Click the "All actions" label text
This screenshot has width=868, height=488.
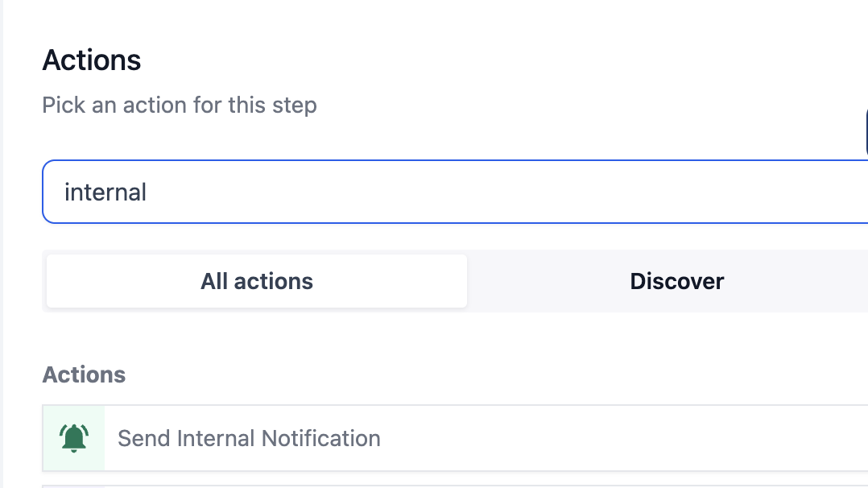coord(257,281)
